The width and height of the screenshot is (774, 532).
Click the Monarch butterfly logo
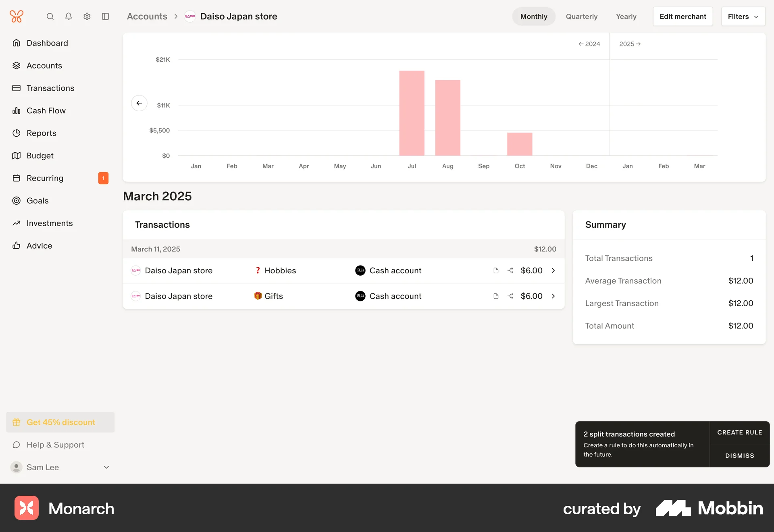(x=16, y=16)
